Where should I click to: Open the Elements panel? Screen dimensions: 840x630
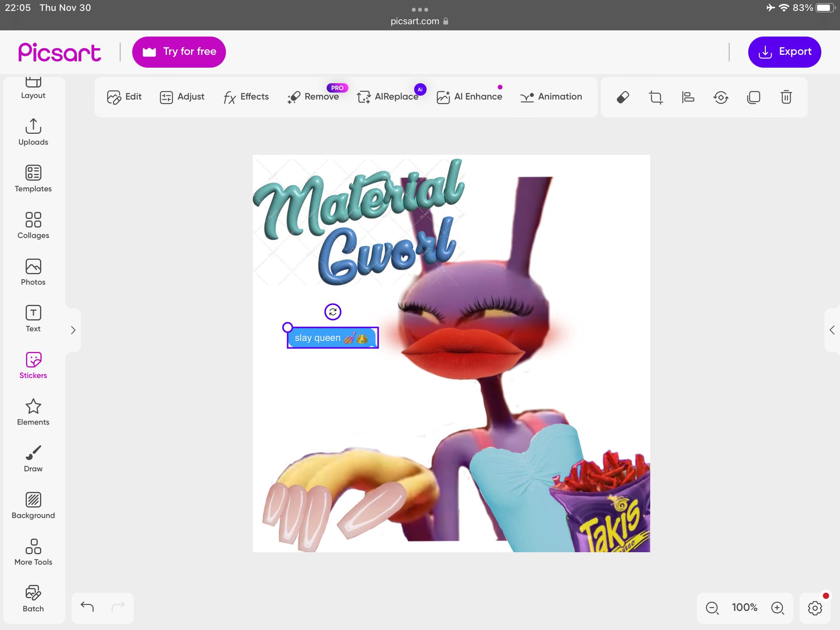coord(33,412)
